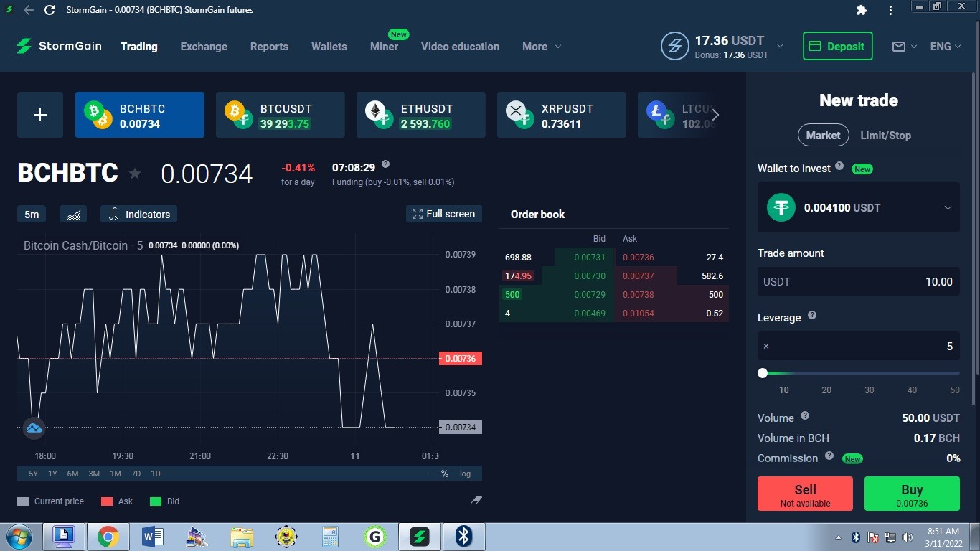Expand the account balance dropdown chevron
980x551 pixels.
point(781,46)
